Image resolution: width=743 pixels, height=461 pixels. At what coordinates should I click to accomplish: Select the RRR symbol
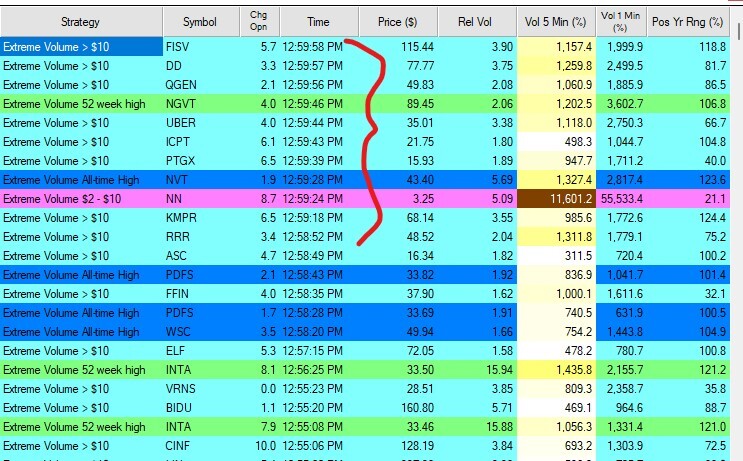pos(178,237)
